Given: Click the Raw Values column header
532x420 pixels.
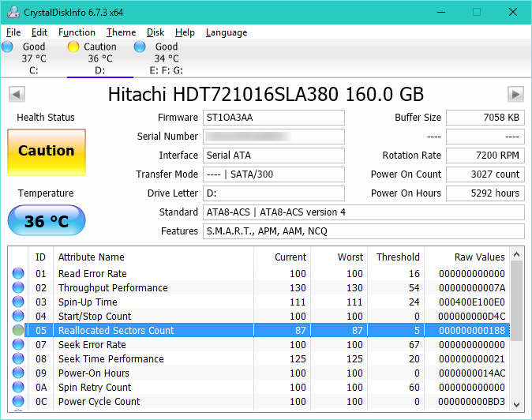Looking at the screenshot, I should point(479,257).
